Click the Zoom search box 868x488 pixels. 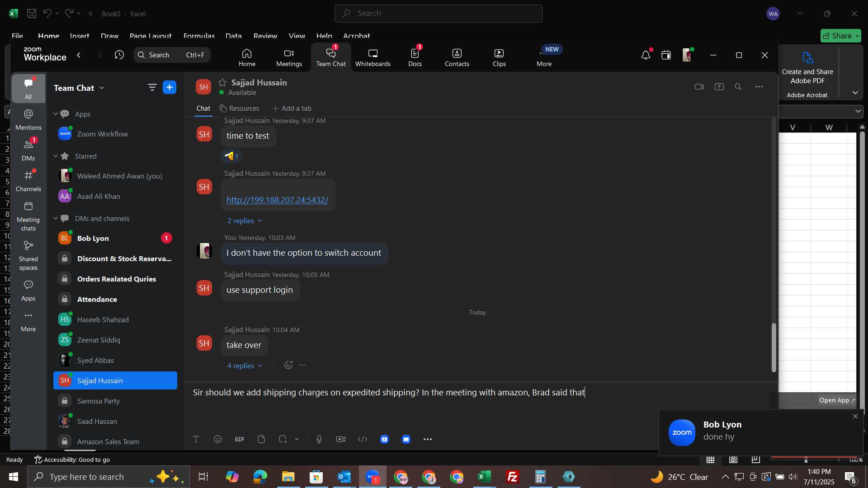pyautogui.click(x=172, y=55)
